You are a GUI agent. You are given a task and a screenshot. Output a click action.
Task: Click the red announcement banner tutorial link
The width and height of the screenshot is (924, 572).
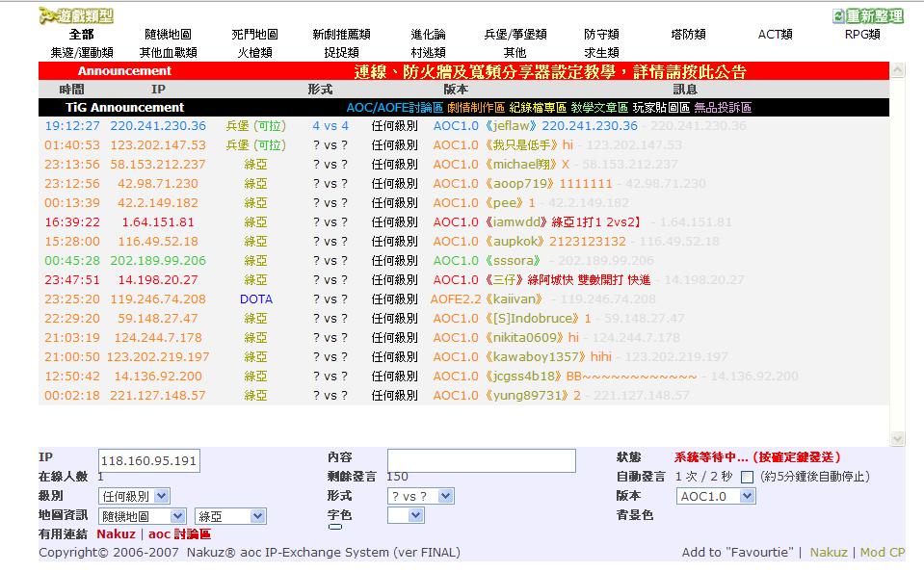coord(549,72)
